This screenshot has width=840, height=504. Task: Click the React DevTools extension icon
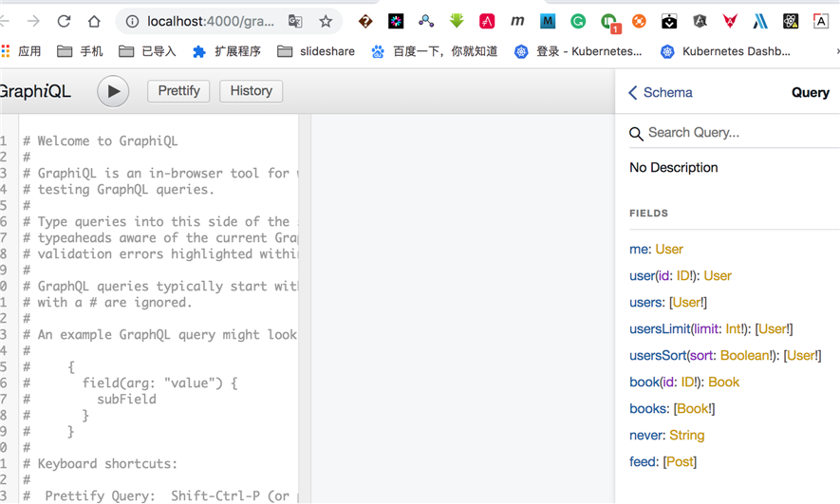[791, 22]
